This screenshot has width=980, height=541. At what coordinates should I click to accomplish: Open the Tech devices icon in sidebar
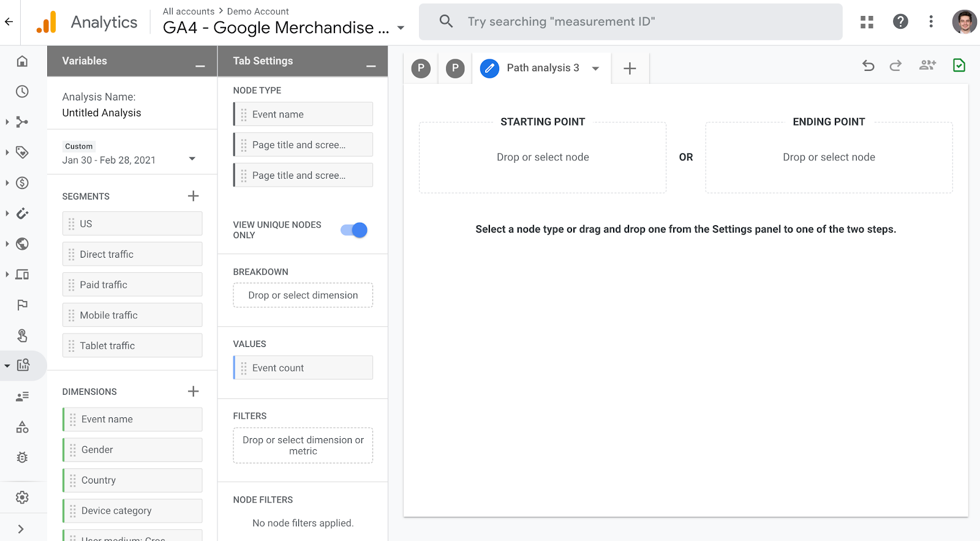[22, 275]
